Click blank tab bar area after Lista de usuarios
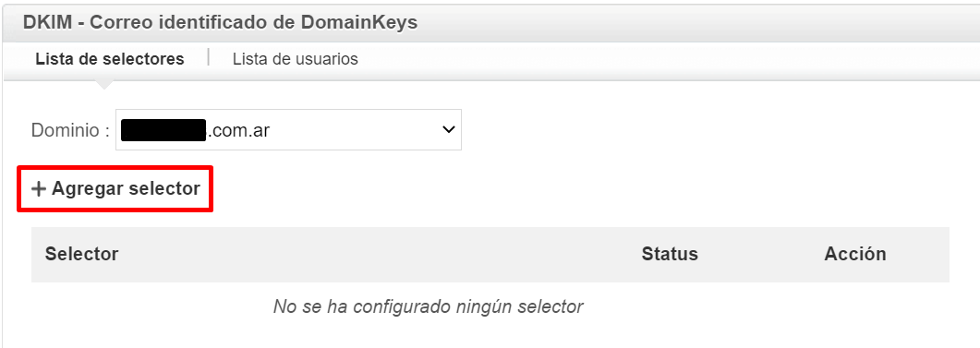Screen dimensions: 980x348 click(669, 59)
